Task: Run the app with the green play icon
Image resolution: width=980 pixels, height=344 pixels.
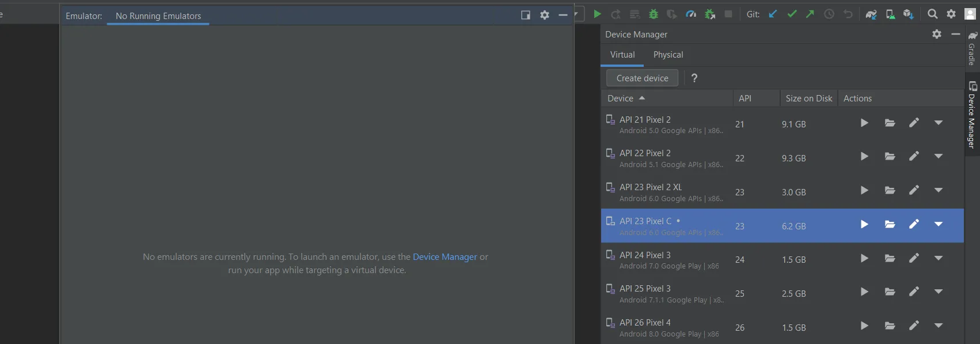Action: [x=597, y=14]
